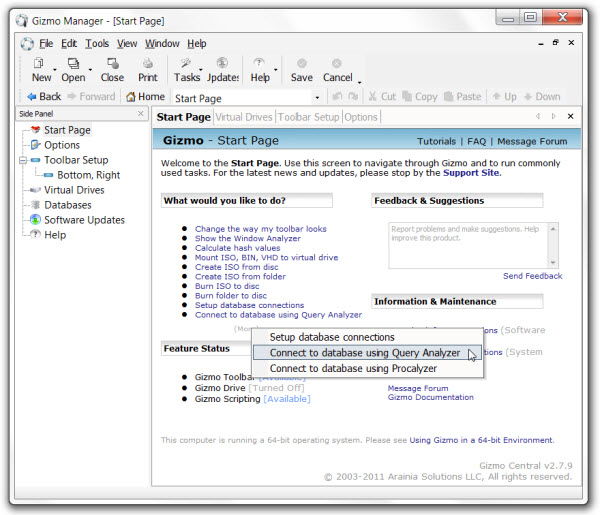Collapse the Toolbar Setup tree node
The height and width of the screenshot is (515, 600).
pyautogui.click(x=23, y=160)
